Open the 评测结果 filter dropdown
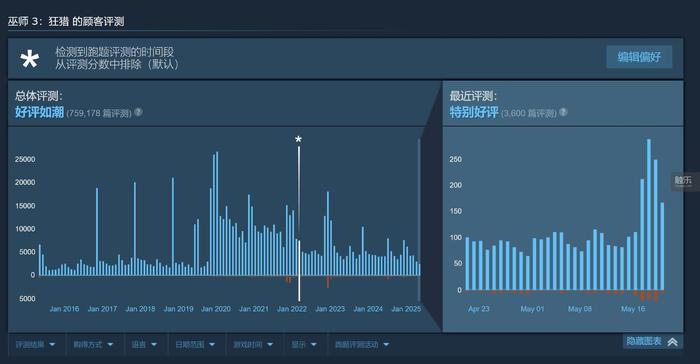The width and height of the screenshot is (700, 364). pos(35,344)
